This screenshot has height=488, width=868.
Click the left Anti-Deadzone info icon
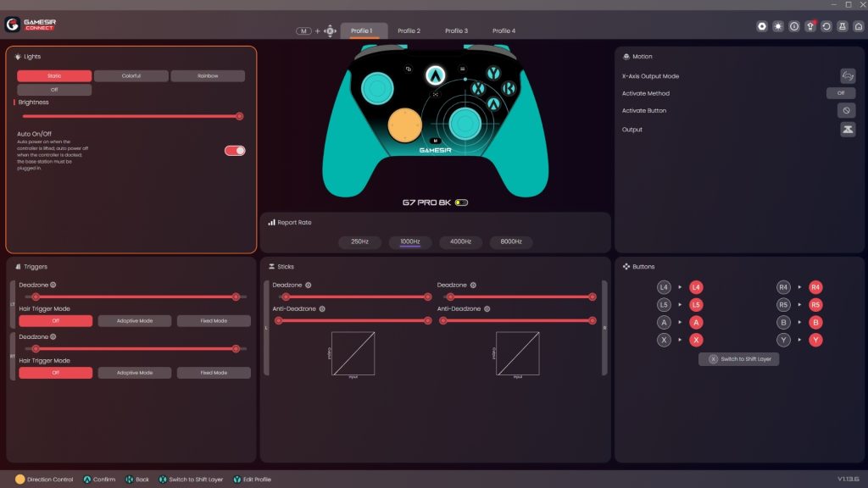pyautogui.click(x=322, y=308)
